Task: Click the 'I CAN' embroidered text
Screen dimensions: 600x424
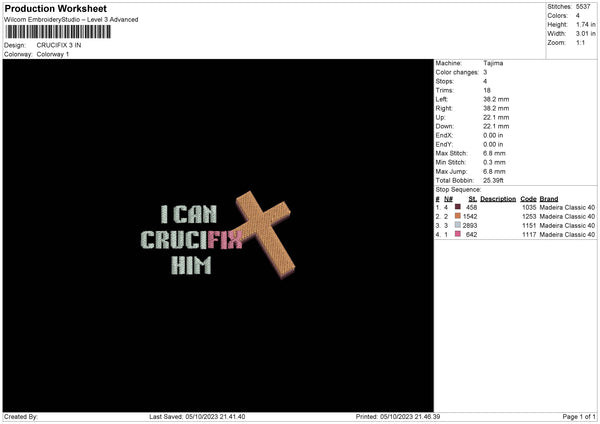Action: (189, 214)
